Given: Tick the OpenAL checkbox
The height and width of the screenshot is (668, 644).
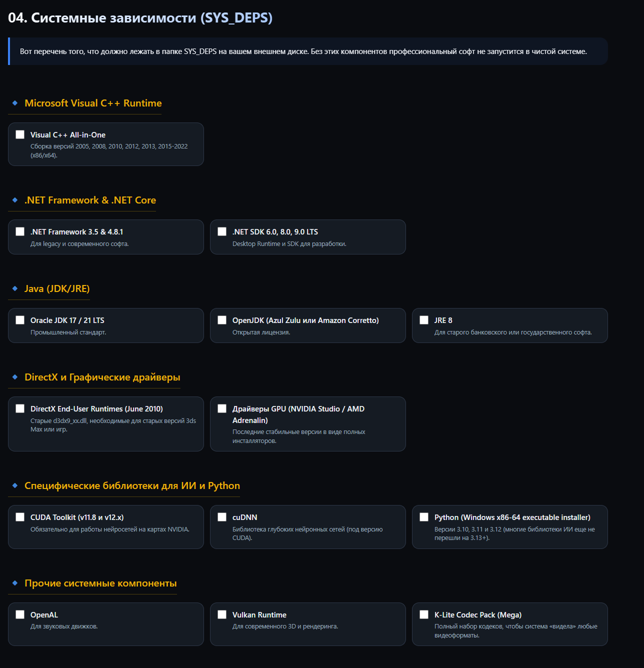Looking at the screenshot, I should 20,614.
